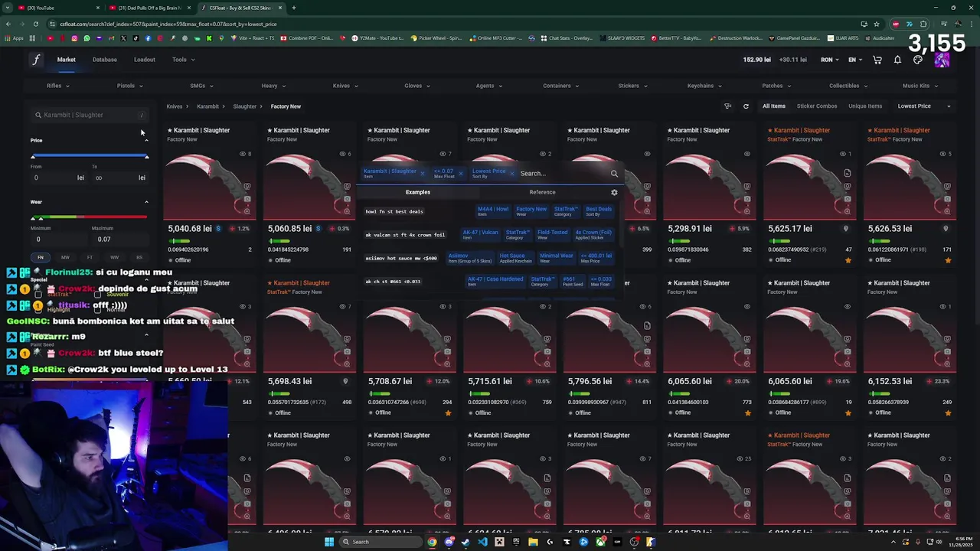Open the EN language dropdown
The image size is (980, 551).
pos(855,60)
